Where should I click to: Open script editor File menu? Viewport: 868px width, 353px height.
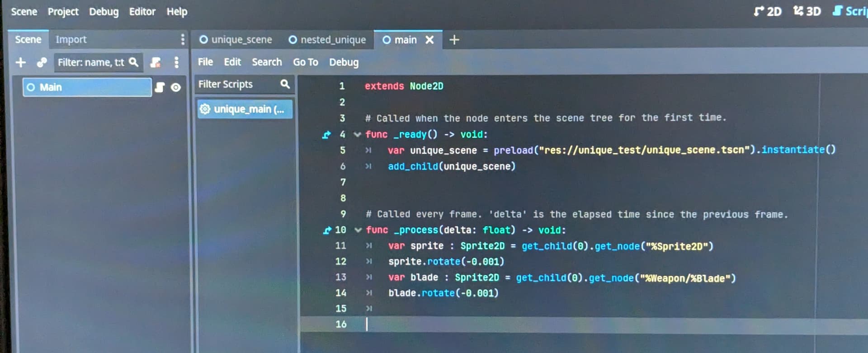205,62
